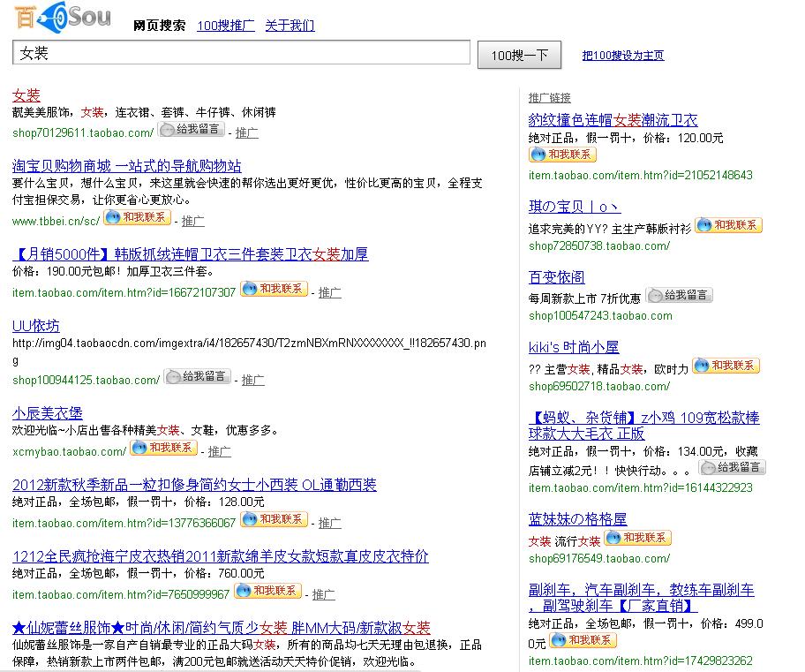The width and height of the screenshot is (805, 672).
Task: Click 给我留言 icon beside 百变依阁 ad
Action: pos(679,295)
